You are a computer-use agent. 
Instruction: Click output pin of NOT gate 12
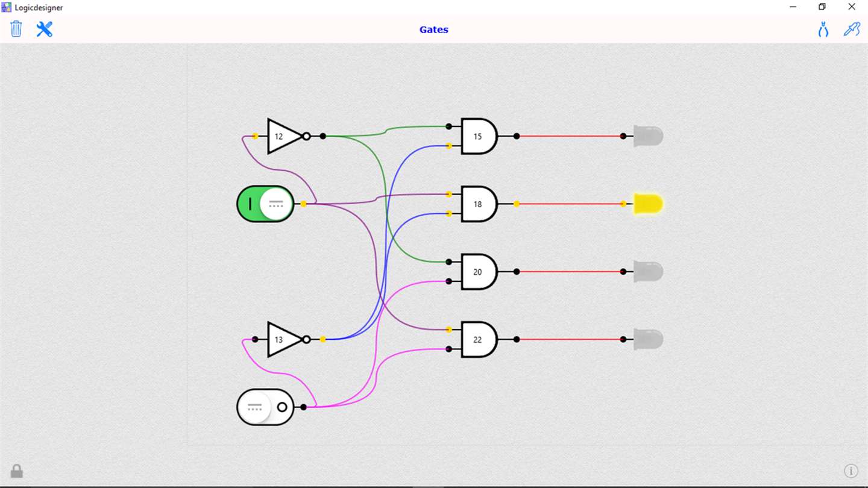(x=323, y=136)
